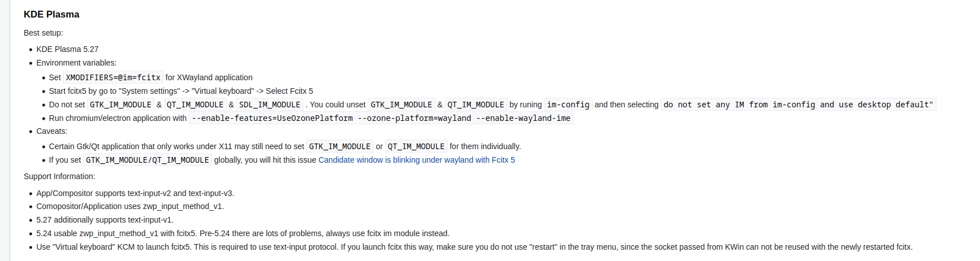980x261 pixels.
Task: Click the im-config inline code
Action: pos(568,105)
